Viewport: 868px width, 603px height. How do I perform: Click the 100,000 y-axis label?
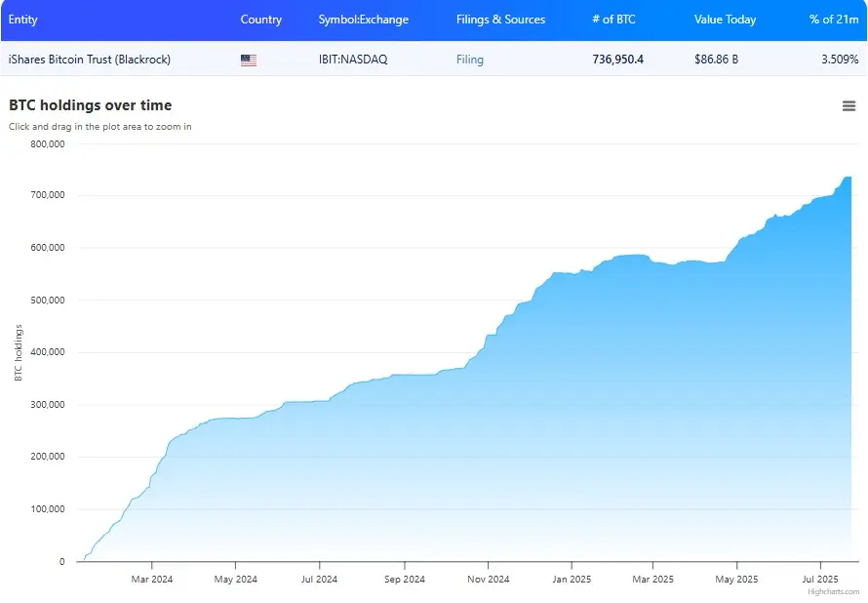click(x=48, y=509)
